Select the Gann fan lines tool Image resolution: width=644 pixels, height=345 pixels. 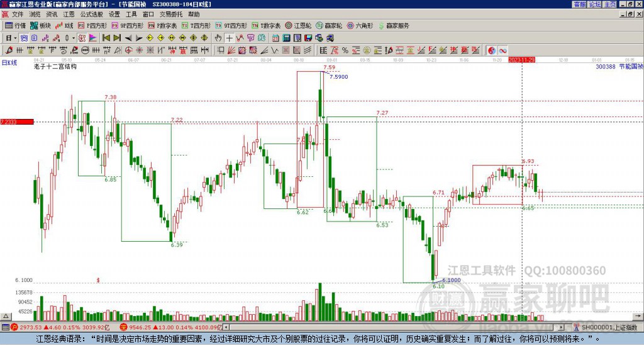click(231, 50)
